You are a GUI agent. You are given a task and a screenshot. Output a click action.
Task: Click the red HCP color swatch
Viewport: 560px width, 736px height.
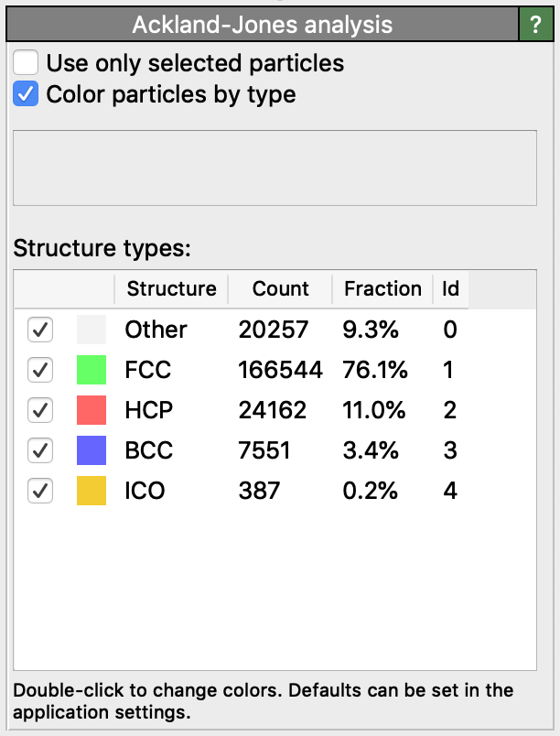click(92, 410)
